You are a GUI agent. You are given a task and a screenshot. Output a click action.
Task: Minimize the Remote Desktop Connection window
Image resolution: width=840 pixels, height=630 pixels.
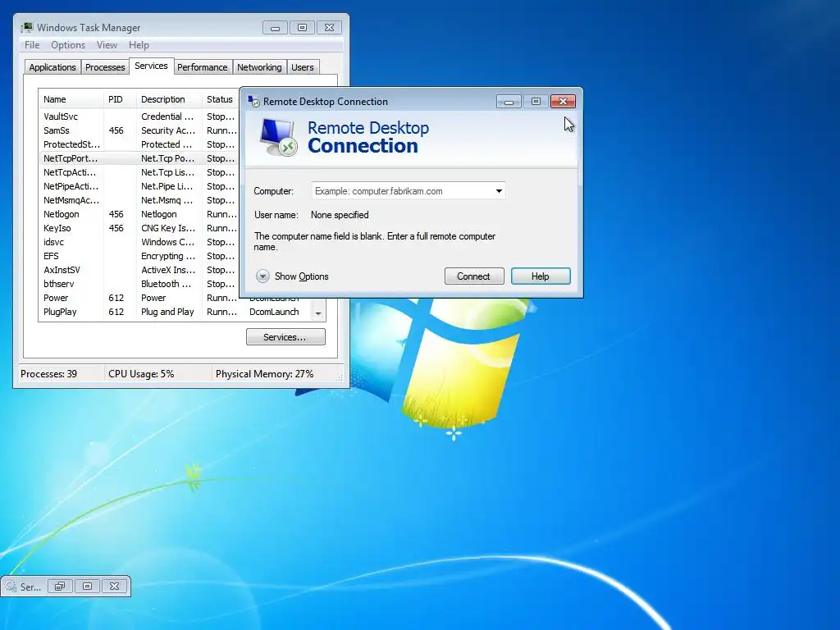pos(509,101)
